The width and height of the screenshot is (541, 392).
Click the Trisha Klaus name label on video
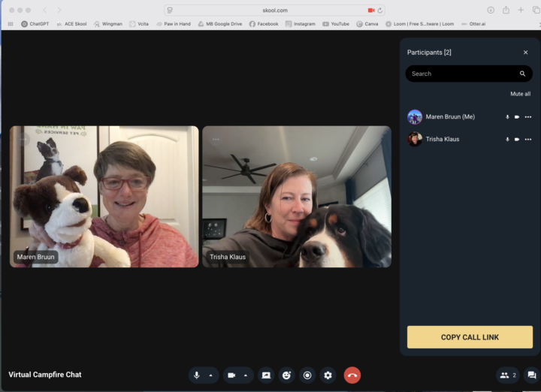228,257
